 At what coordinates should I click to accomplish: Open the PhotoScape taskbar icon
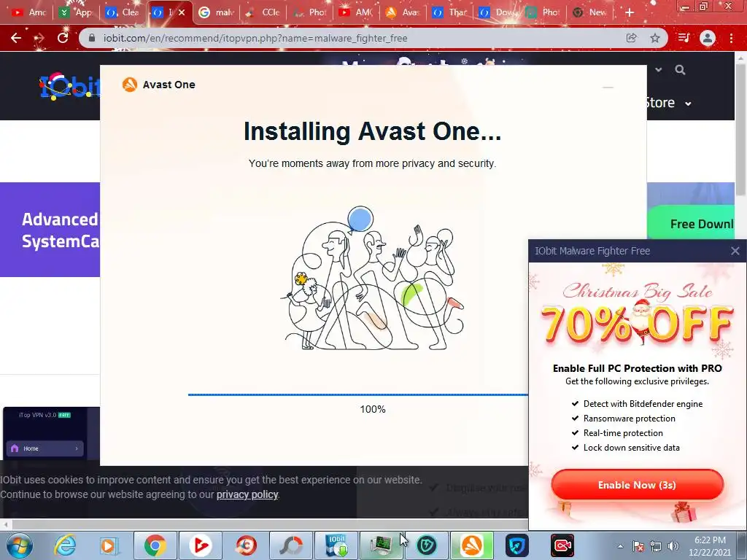[x=291, y=545]
